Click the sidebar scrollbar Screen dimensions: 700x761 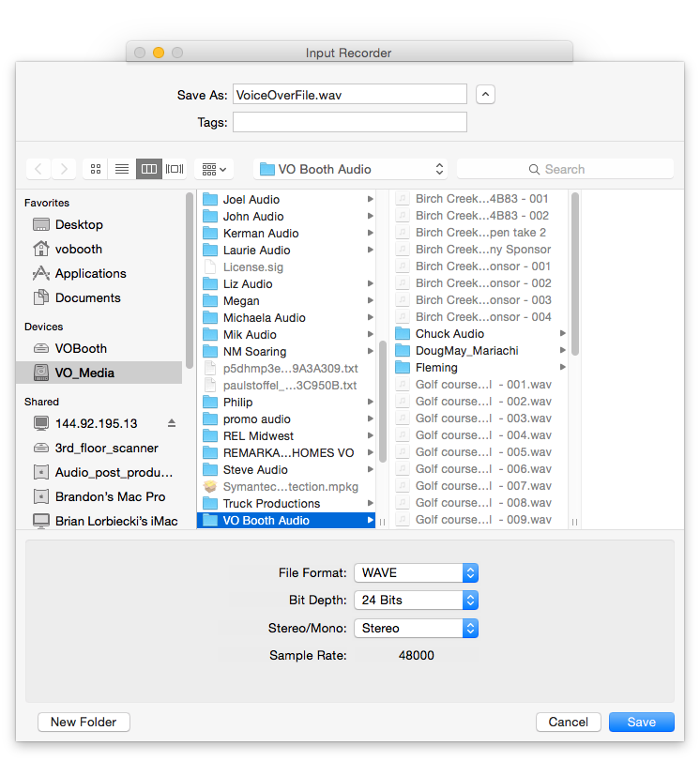point(190,281)
